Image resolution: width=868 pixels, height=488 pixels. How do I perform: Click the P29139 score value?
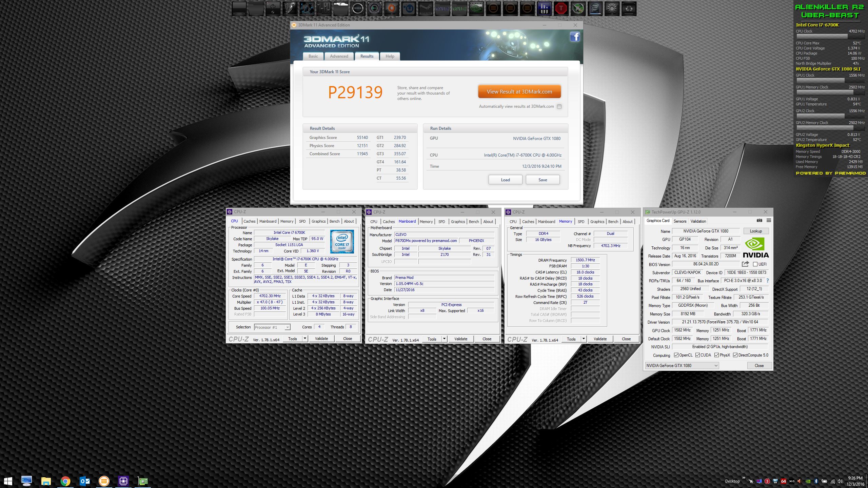tap(355, 92)
